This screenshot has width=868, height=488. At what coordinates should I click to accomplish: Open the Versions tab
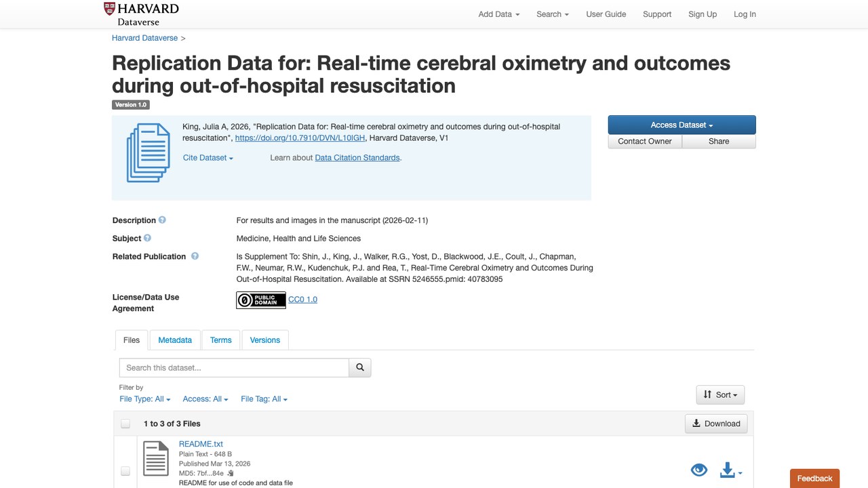[265, 340]
